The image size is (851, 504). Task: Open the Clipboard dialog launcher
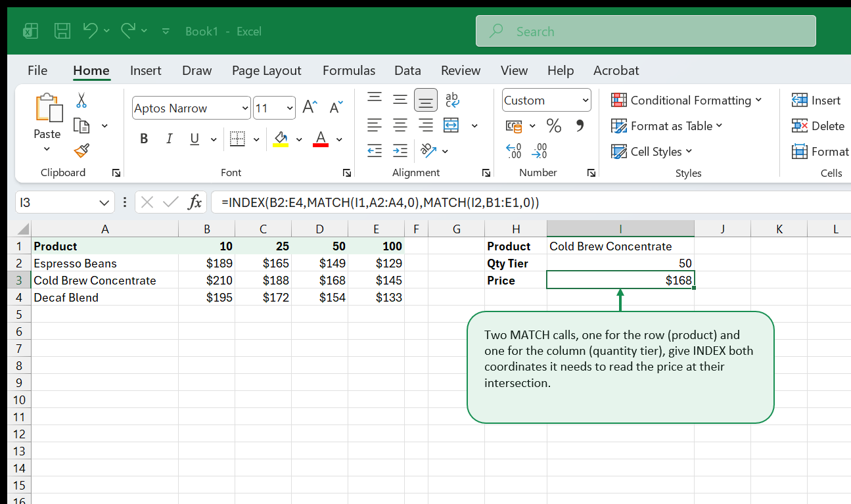pyautogui.click(x=116, y=173)
